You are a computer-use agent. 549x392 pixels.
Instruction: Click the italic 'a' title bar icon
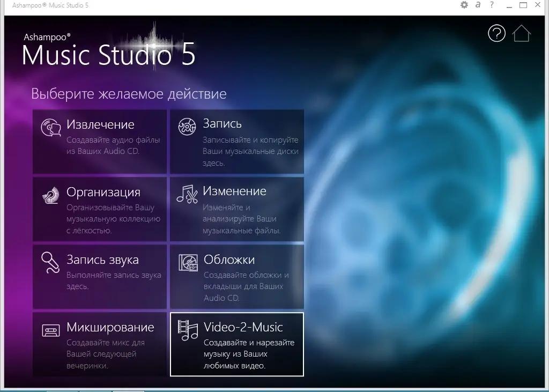(478, 5)
